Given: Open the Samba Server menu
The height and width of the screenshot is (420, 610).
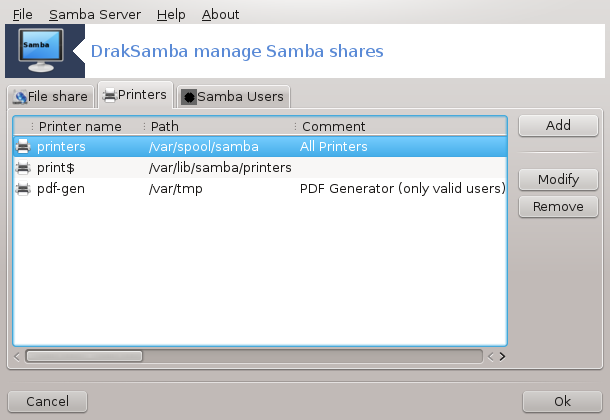Looking at the screenshot, I should click(95, 14).
